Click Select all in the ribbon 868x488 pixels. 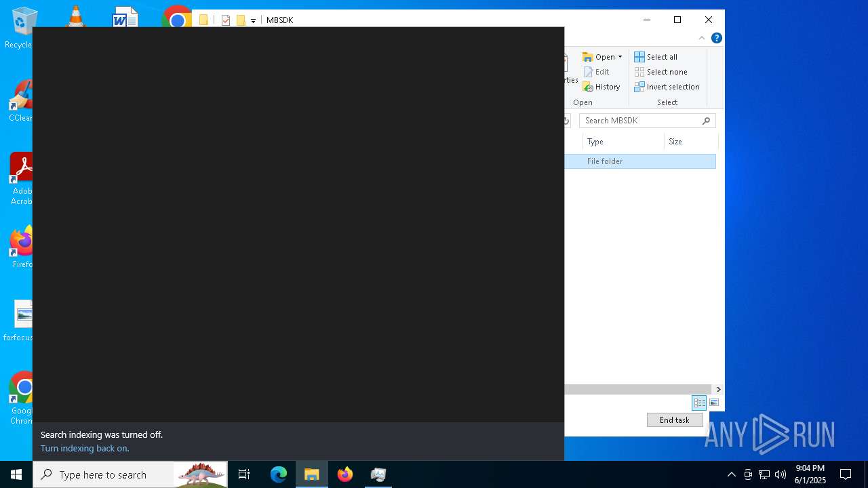(x=656, y=57)
